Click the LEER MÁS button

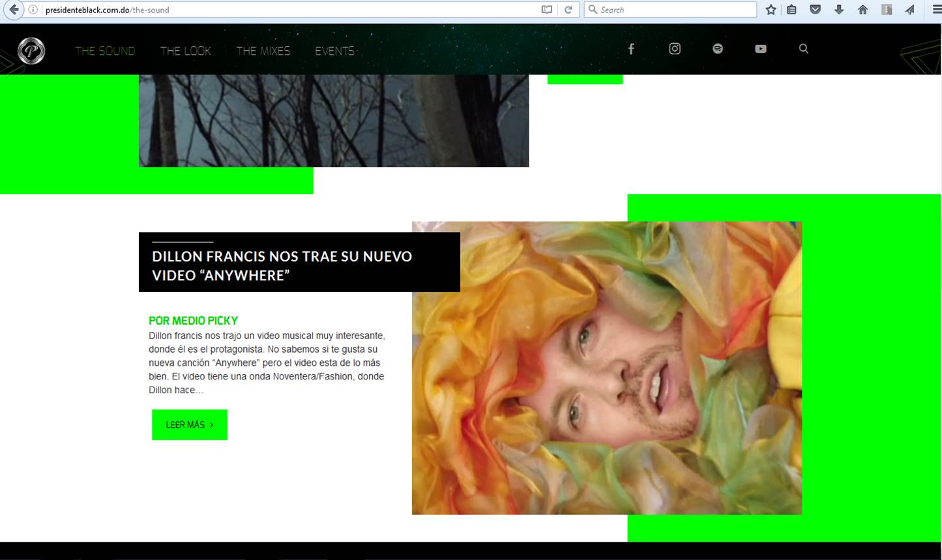[x=190, y=424]
